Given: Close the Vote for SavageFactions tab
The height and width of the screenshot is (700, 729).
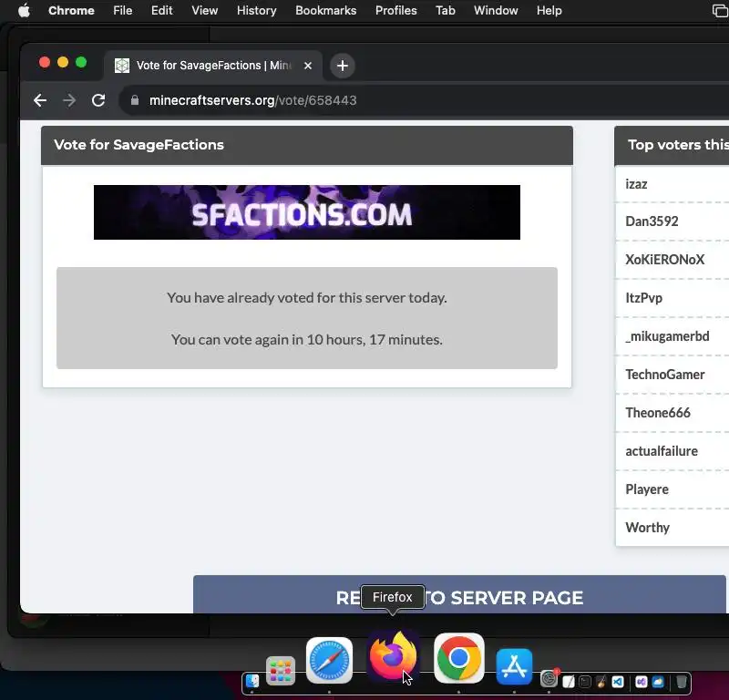Looking at the screenshot, I should click(307, 66).
